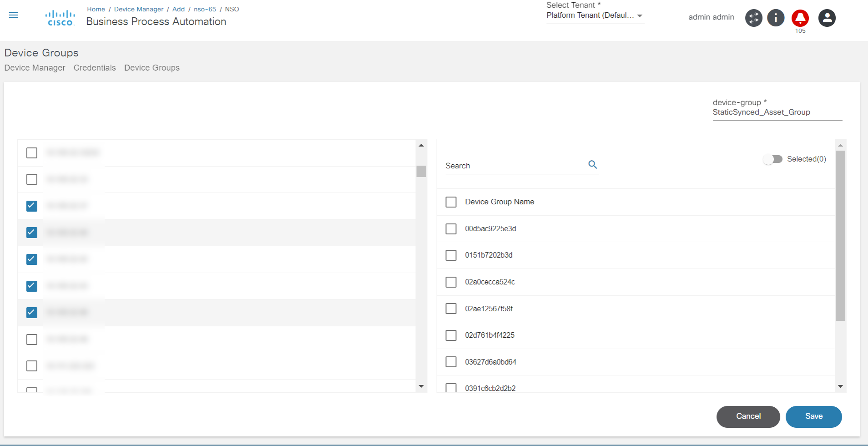Open the hamburger navigation menu
Image resolution: width=868 pixels, height=446 pixels.
pos(14,15)
